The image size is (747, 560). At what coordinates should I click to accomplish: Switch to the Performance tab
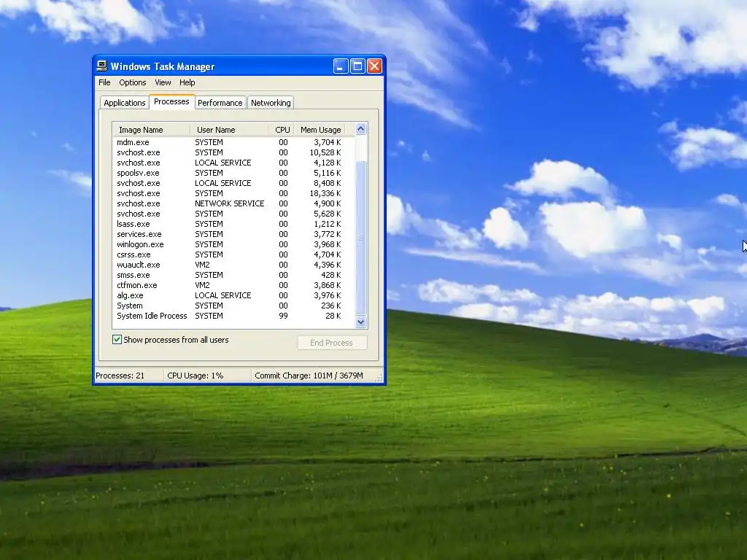click(x=220, y=103)
